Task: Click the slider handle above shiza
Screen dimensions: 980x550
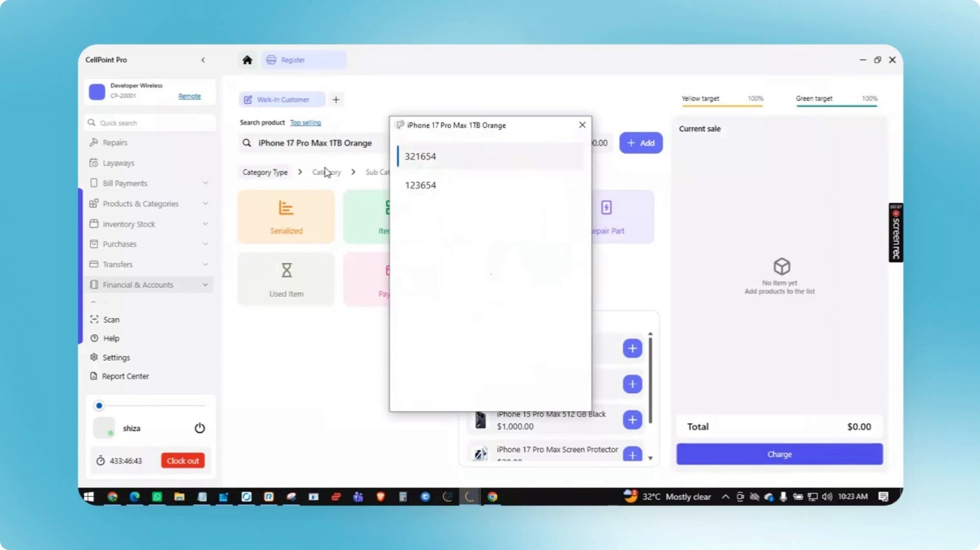Action: click(x=99, y=406)
